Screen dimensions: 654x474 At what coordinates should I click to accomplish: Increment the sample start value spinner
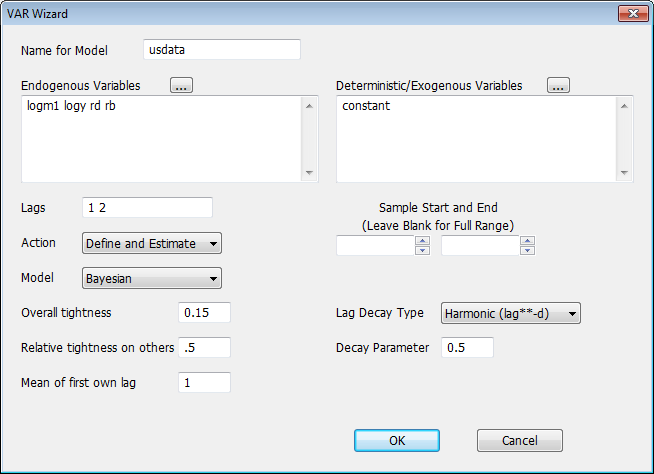pyautogui.click(x=423, y=240)
